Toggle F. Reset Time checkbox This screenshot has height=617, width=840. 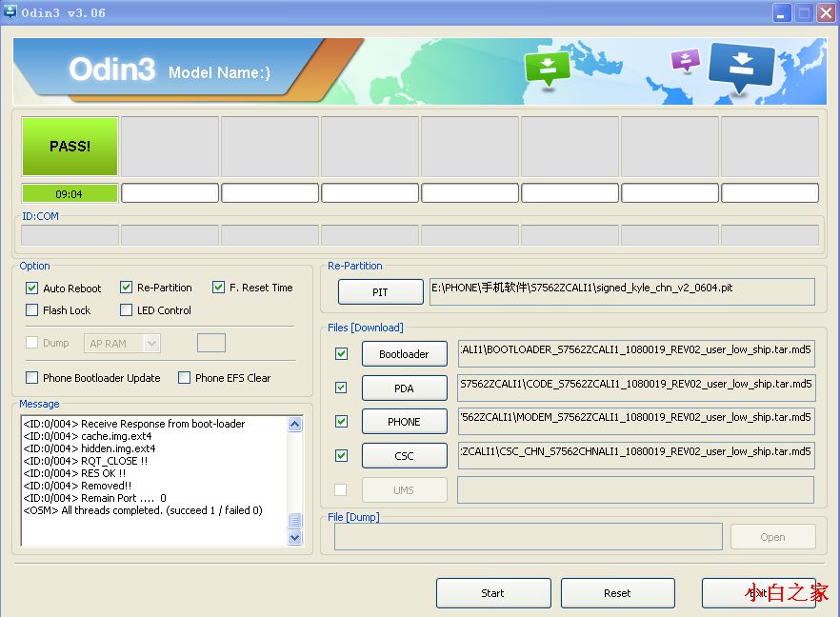218,288
